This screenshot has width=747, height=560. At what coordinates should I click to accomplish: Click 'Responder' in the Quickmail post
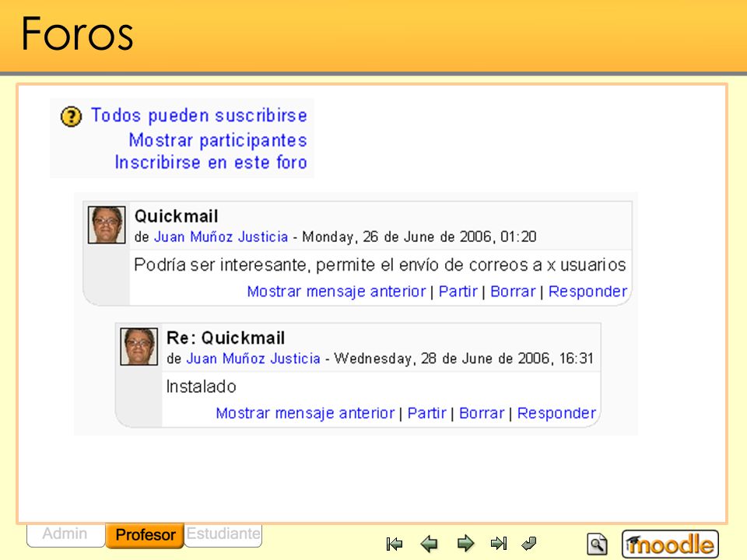[x=587, y=292]
